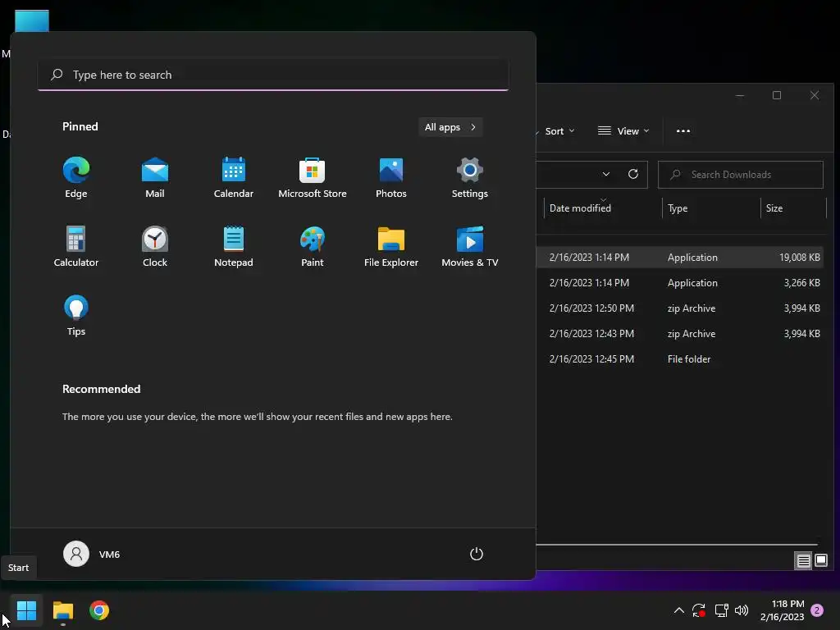Select the 3,266 KB Application row
840x630 pixels.
tap(682, 283)
